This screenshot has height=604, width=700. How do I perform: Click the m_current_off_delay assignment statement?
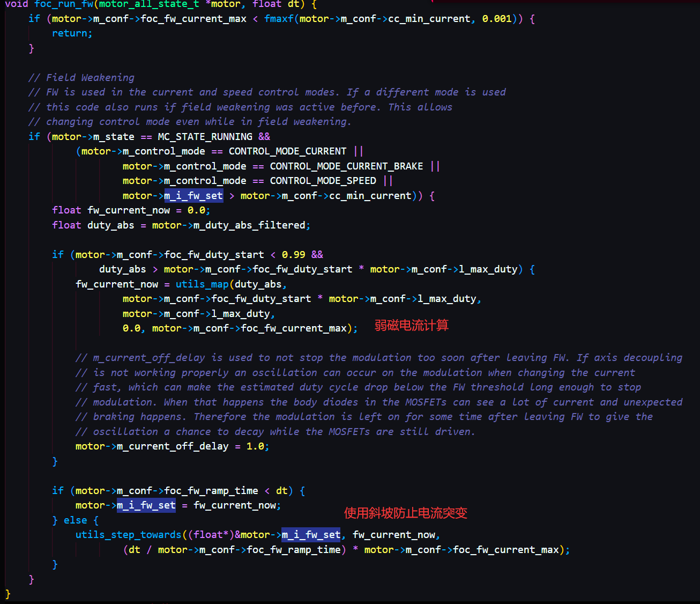point(172,446)
